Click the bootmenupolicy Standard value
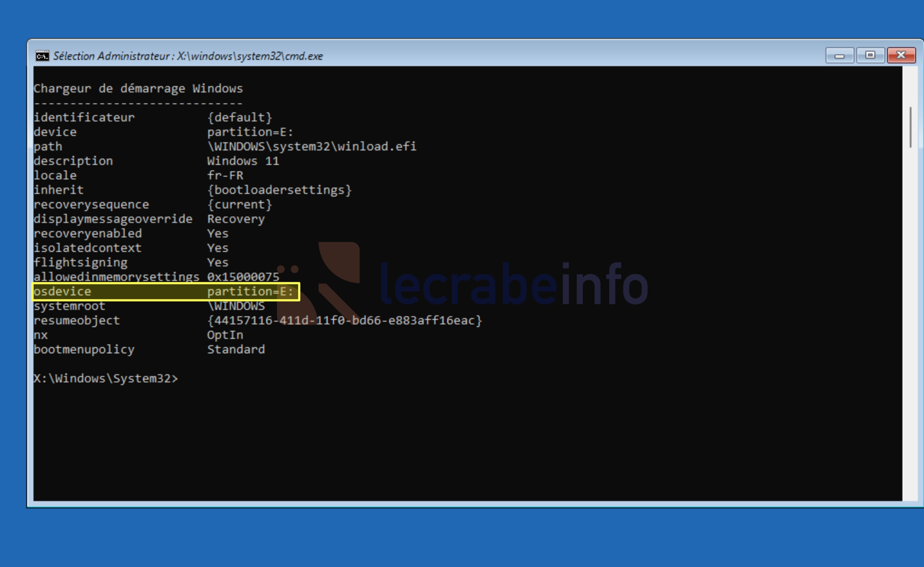The image size is (924, 567). point(236,349)
